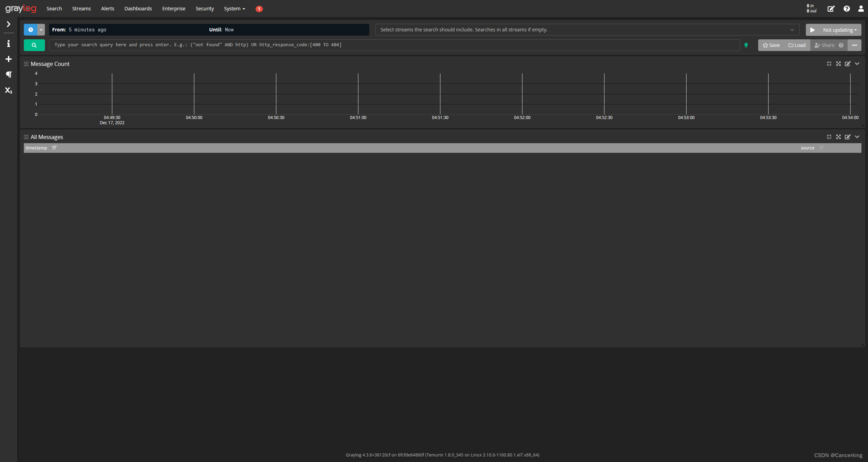This screenshot has height=462, width=868.
Task: Open the streams selection dropdown
Action: pyautogui.click(x=587, y=30)
